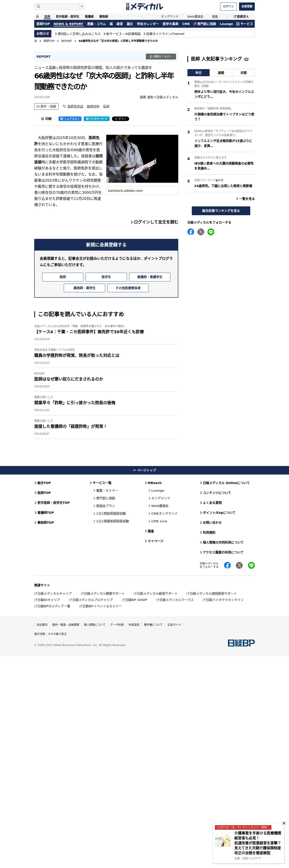
Task: Expand footer 総合TOP chevron link
Action: 42,483
